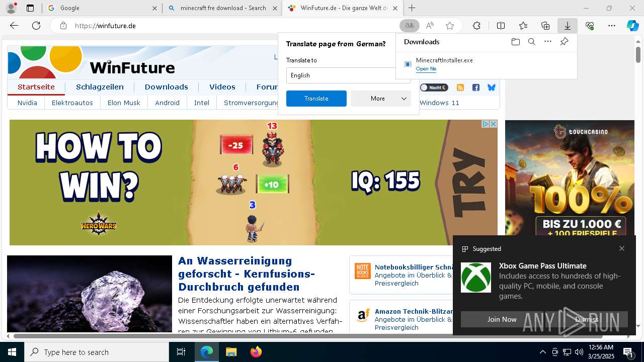Open the Extensions puzzle icon
Image resolution: width=644 pixels, height=362 pixels.
pos(476,26)
